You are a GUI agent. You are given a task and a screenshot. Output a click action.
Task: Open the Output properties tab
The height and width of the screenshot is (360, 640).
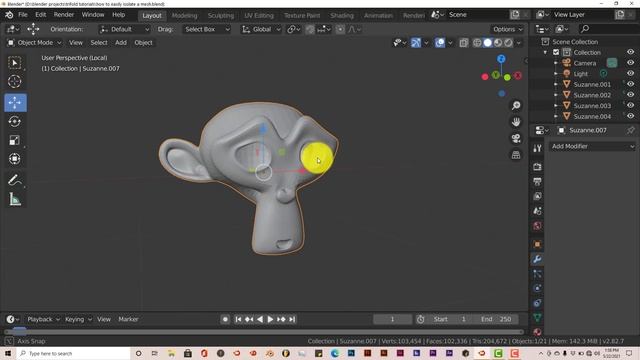click(537, 182)
